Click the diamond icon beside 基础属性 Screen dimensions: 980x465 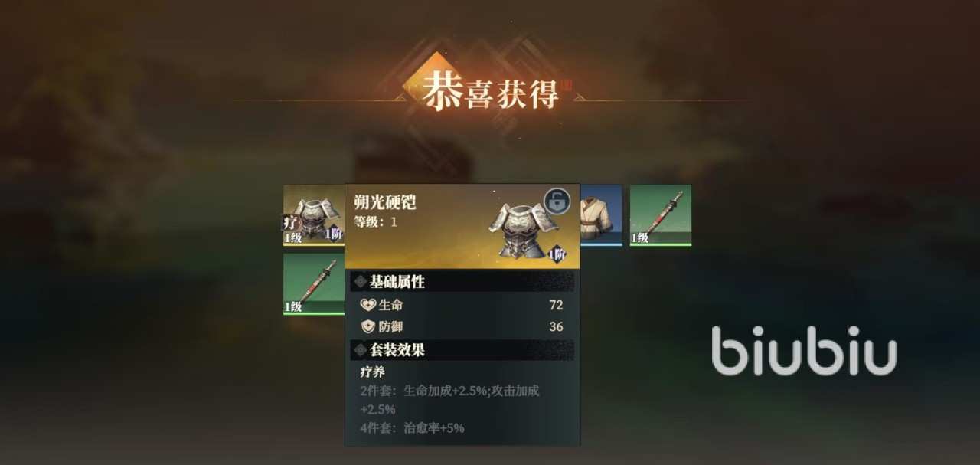(x=360, y=282)
